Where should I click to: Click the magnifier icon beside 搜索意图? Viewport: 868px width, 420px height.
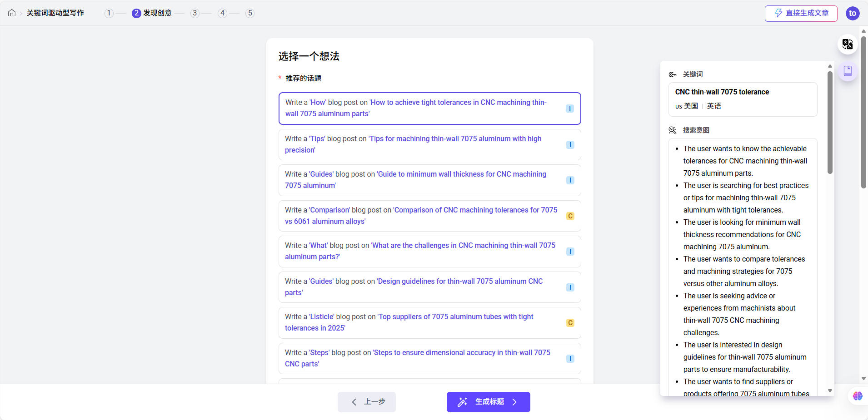pyautogui.click(x=673, y=130)
